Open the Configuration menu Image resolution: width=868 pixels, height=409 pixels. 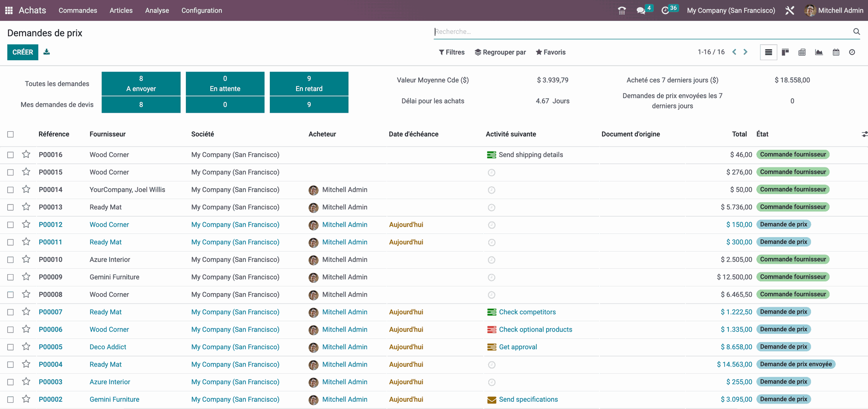[202, 10]
